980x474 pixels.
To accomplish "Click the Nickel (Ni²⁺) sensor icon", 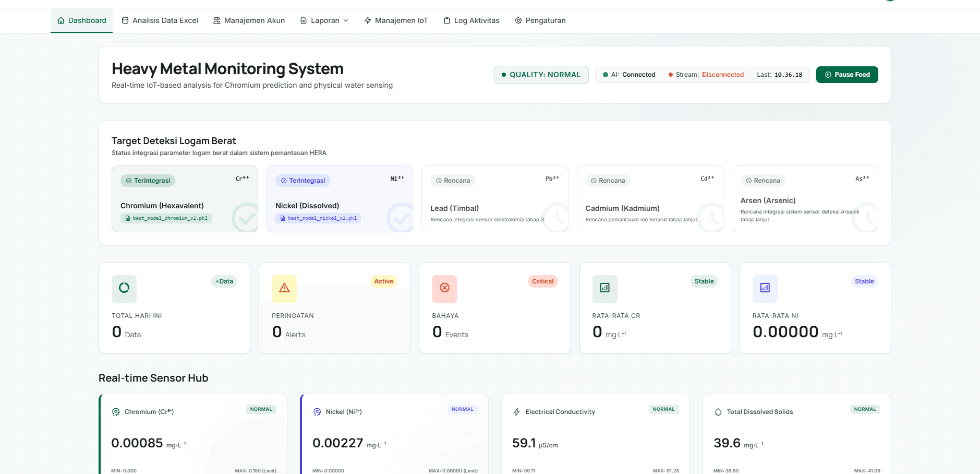I will pyautogui.click(x=317, y=412).
